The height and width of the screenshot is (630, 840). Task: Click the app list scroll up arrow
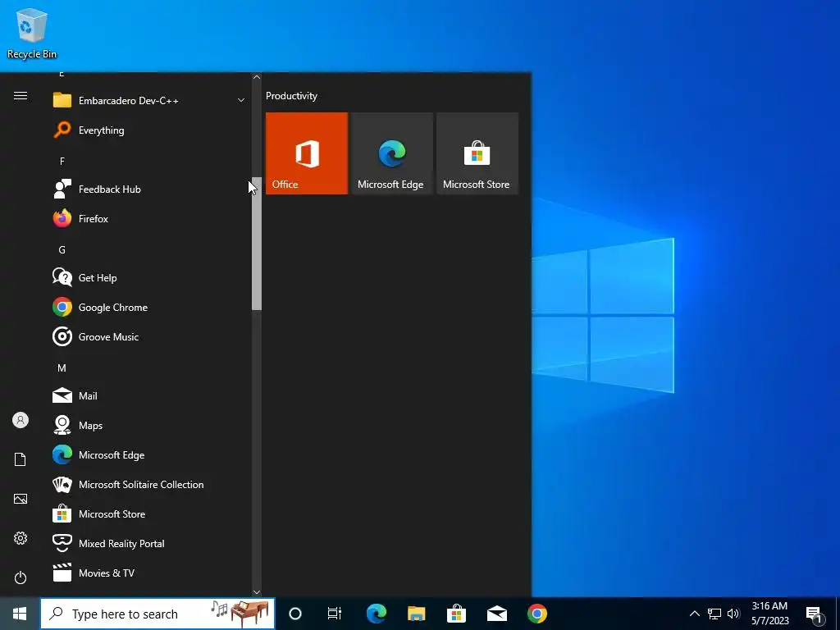point(257,77)
